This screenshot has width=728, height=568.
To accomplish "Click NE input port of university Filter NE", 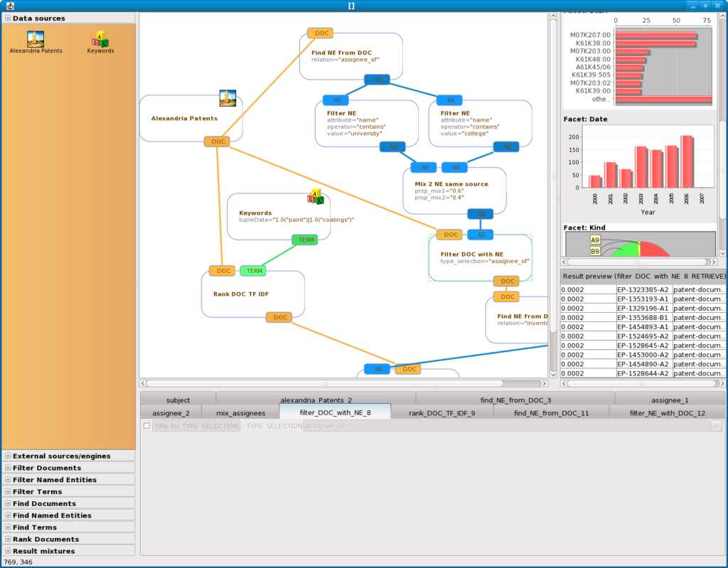I will 336,100.
